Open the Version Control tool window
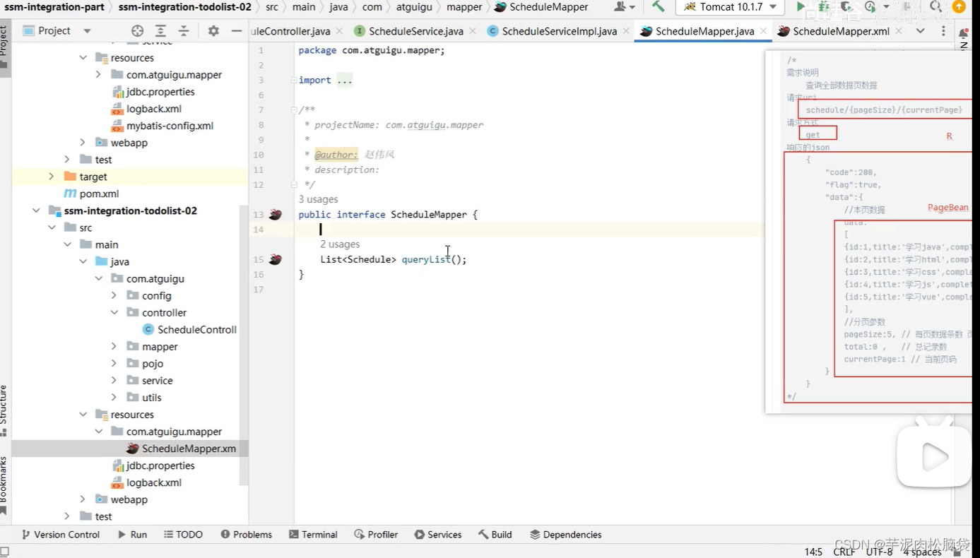 click(x=60, y=535)
